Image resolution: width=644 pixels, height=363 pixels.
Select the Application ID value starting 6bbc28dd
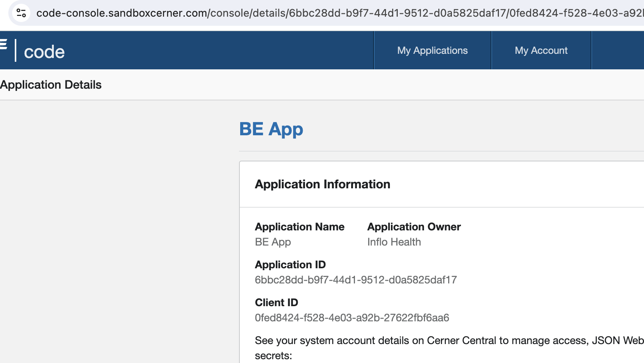(x=356, y=280)
